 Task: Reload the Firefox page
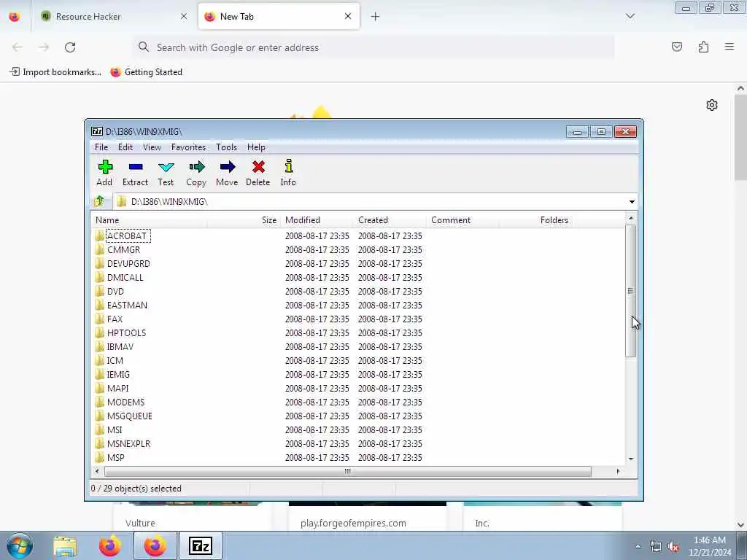[70, 47]
